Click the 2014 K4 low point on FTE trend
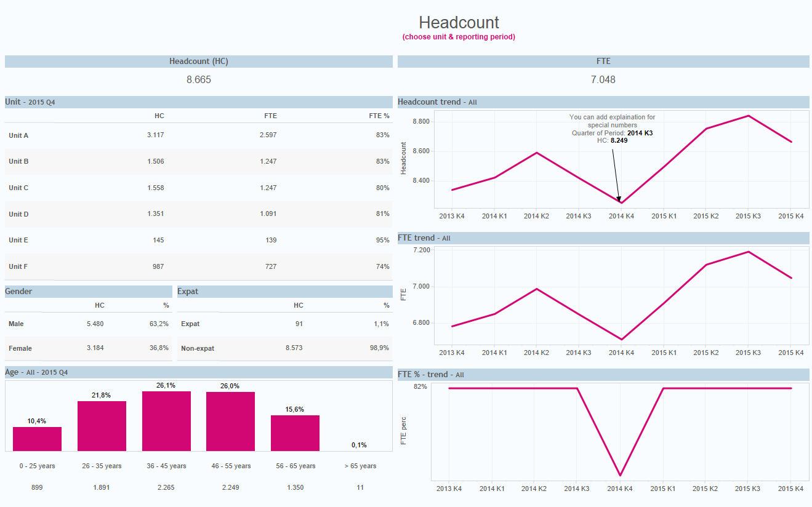 point(622,339)
